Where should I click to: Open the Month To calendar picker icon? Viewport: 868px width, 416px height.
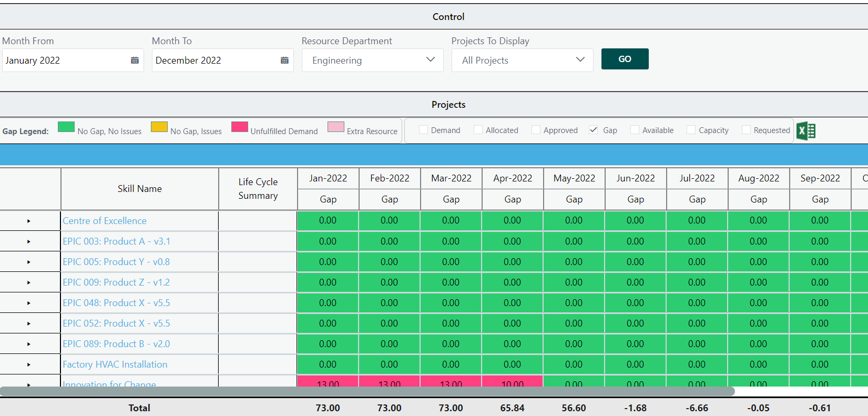[x=284, y=60]
